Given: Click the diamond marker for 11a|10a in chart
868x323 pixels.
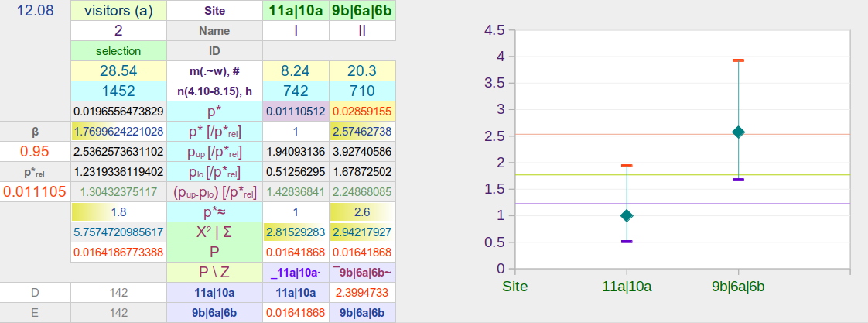Looking at the screenshot, I should pos(627,215).
